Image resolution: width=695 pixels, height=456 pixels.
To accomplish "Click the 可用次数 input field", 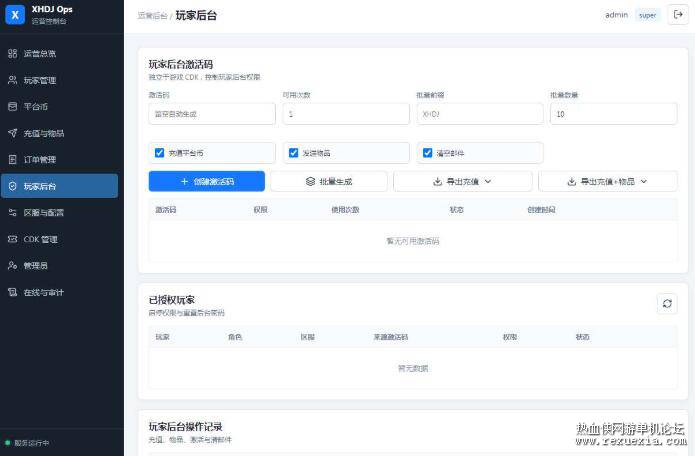I will coord(346,114).
